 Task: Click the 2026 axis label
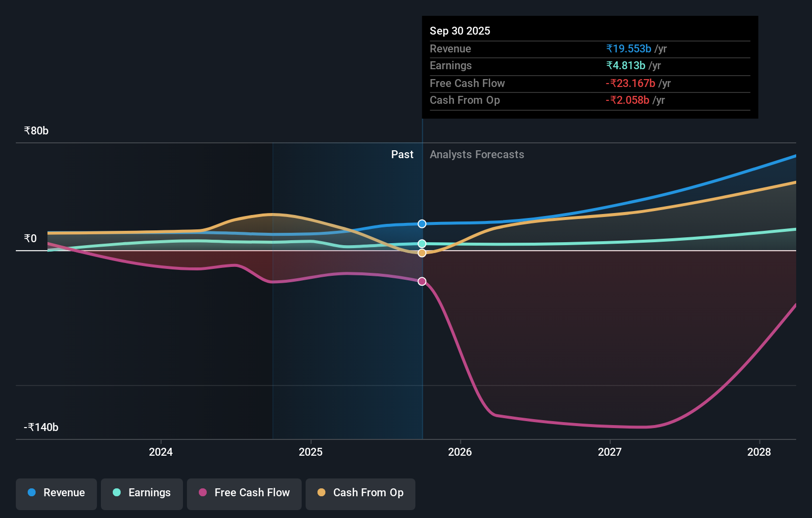pos(460,452)
